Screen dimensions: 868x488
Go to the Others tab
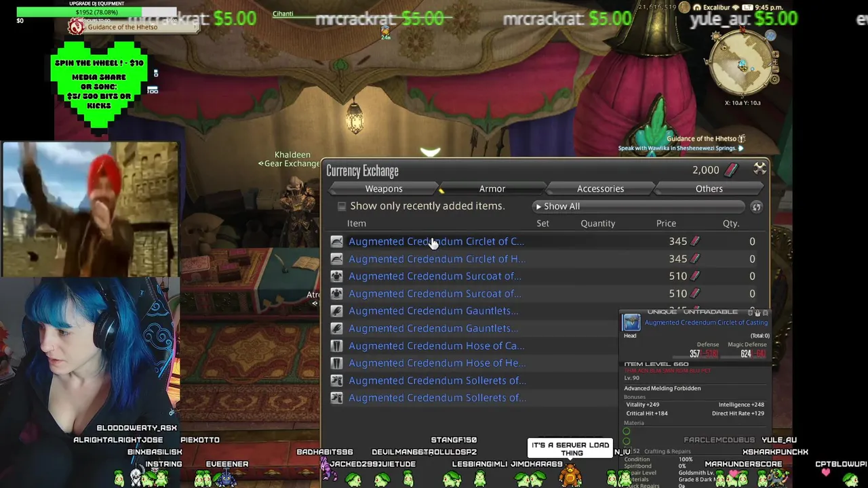pos(709,188)
